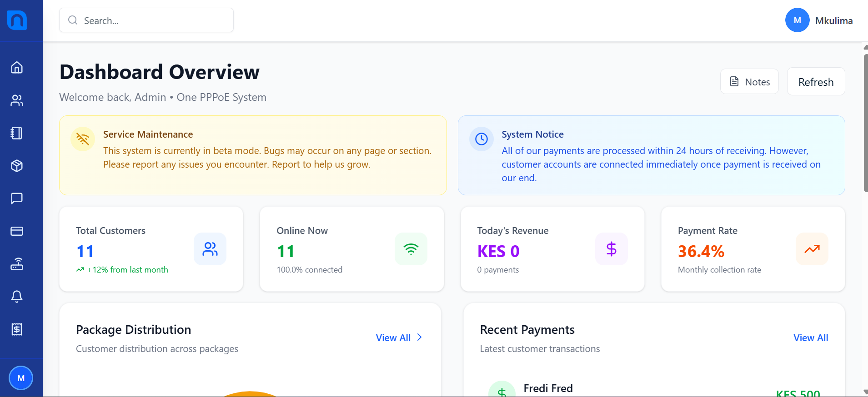
Task: Open Mkulima profile menu in header
Action: tap(819, 20)
